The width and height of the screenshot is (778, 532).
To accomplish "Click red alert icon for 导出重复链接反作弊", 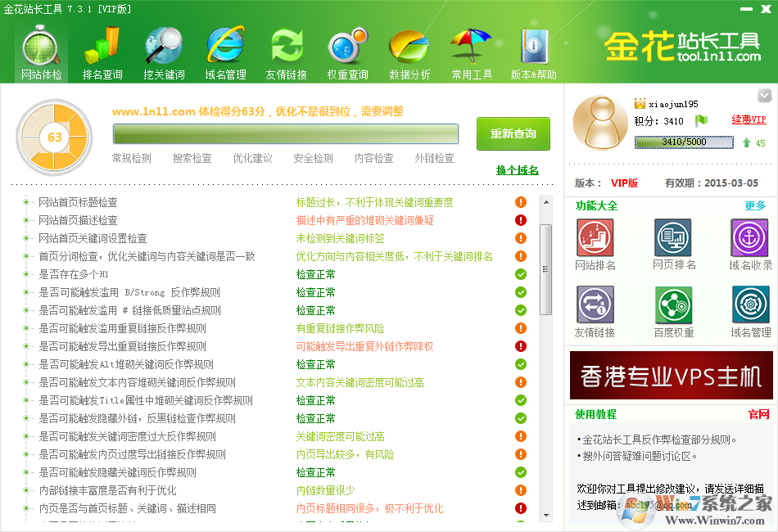I will [x=521, y=346].
